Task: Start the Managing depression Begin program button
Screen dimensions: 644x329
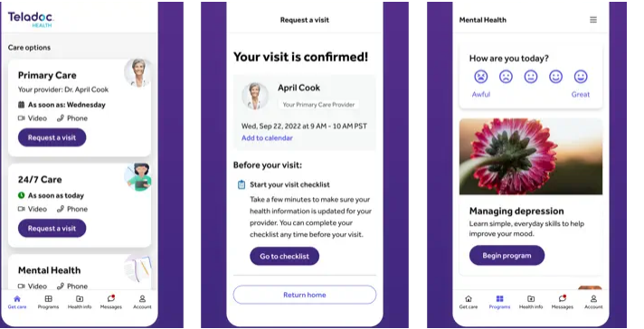Action: (507, 255)
